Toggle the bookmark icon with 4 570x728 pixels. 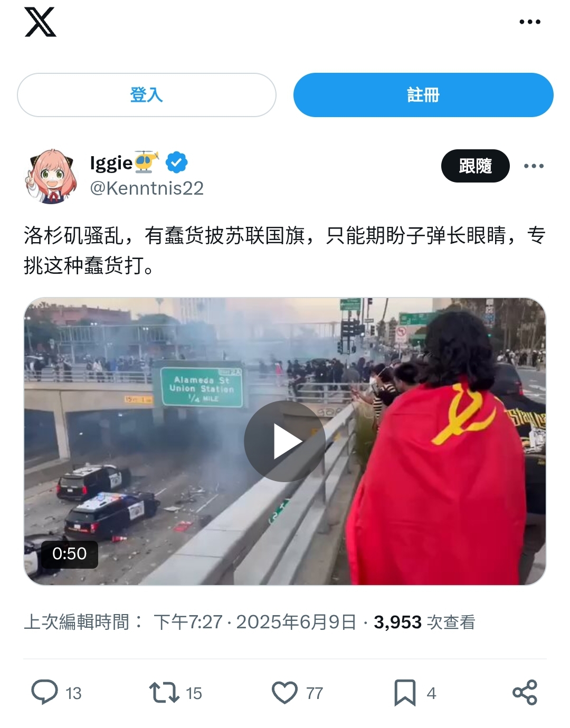pyautogui.click(x=405, y=693)
